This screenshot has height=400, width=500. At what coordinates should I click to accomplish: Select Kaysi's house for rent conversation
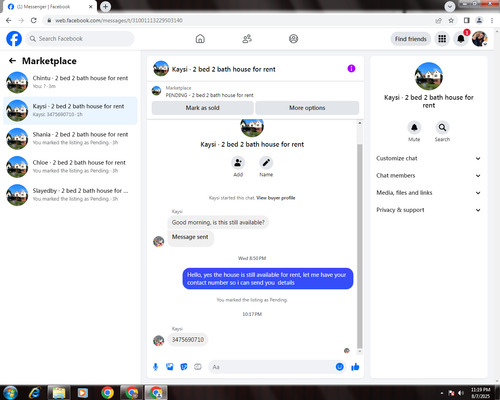tap(70, 110)
